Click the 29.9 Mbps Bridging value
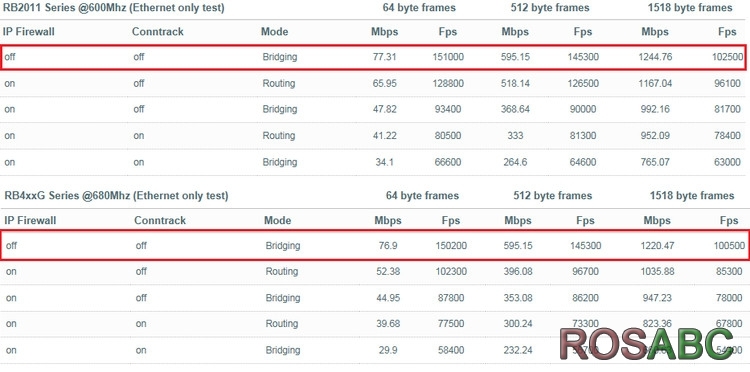 pos(387,350)
